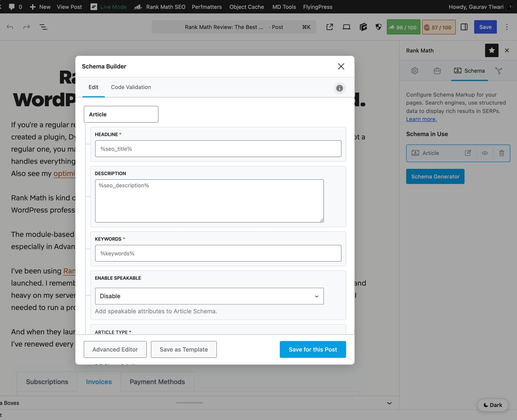Undo the last edit in editor toolbar

point(10,27)
